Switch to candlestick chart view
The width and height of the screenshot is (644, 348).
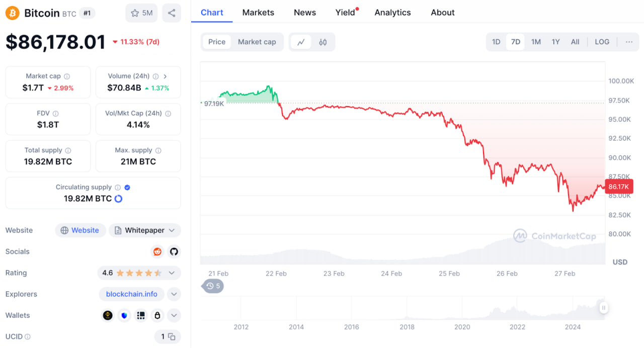tap(323, 42)
